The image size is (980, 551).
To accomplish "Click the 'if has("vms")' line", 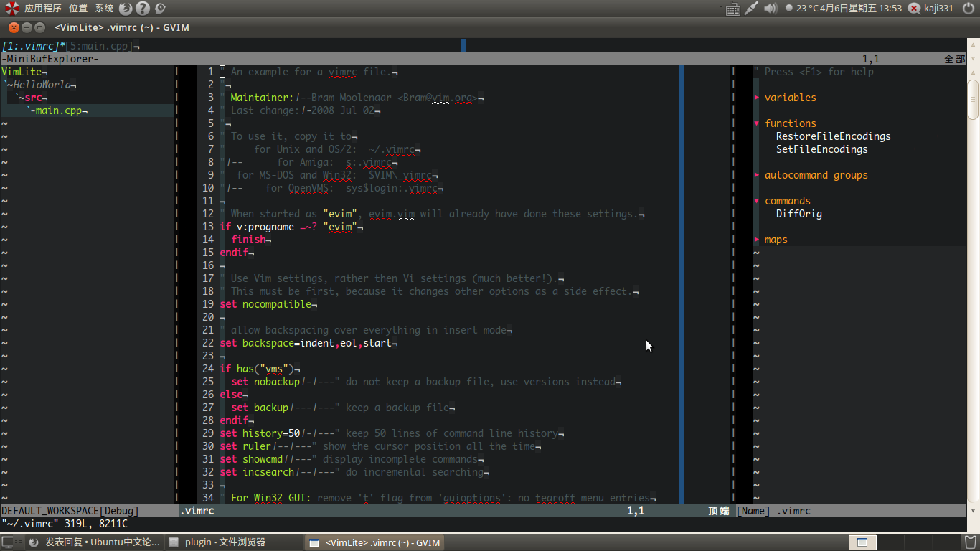I will [x=258, y=369].
